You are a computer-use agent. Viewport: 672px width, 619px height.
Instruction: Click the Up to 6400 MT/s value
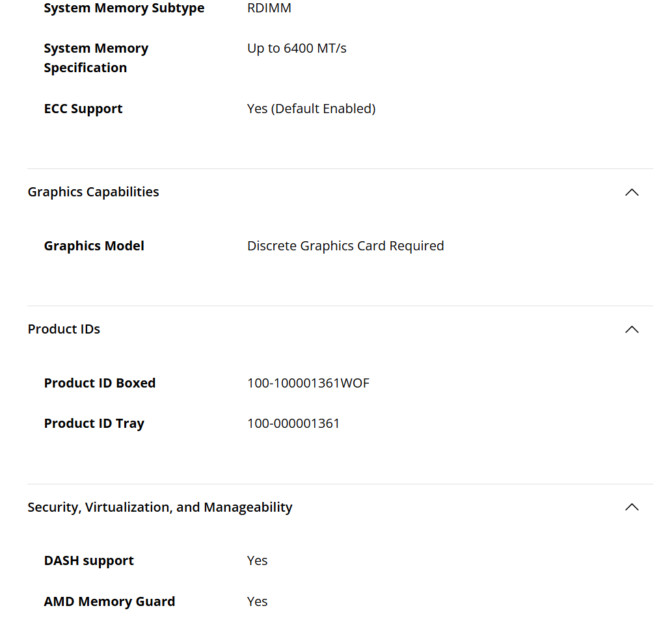pyautogui.click(x=297, y=48)
